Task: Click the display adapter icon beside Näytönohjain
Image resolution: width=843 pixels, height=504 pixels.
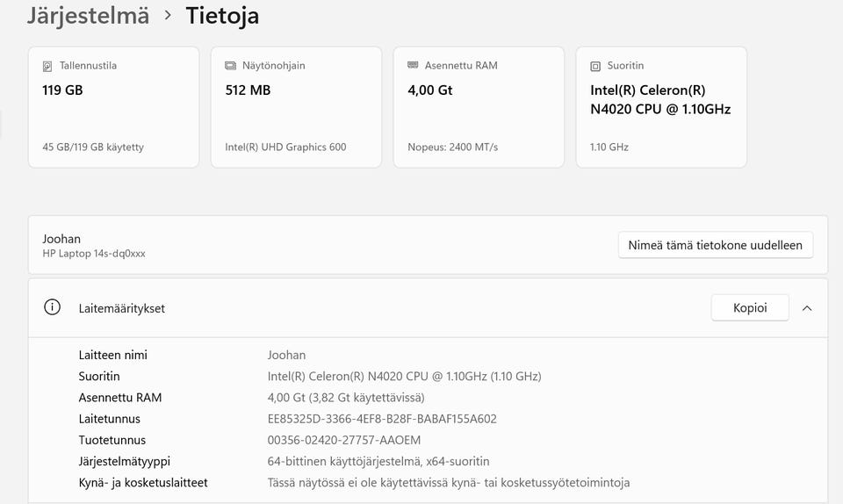Action: 230,66
